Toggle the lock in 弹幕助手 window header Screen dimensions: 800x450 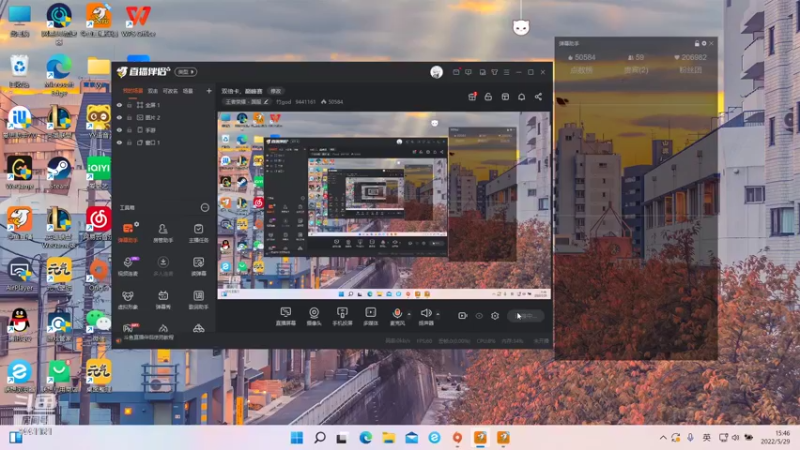click(697, 43)
